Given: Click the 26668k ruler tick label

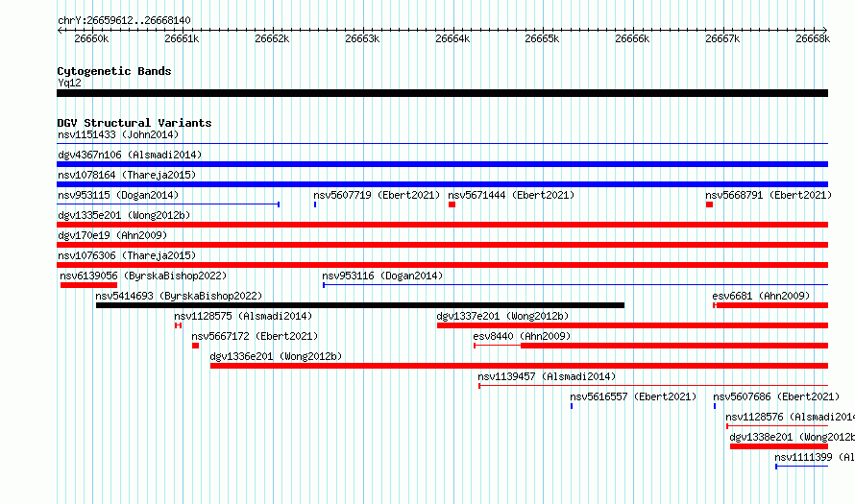Looking at the screenshot, I should click(813, 38).
